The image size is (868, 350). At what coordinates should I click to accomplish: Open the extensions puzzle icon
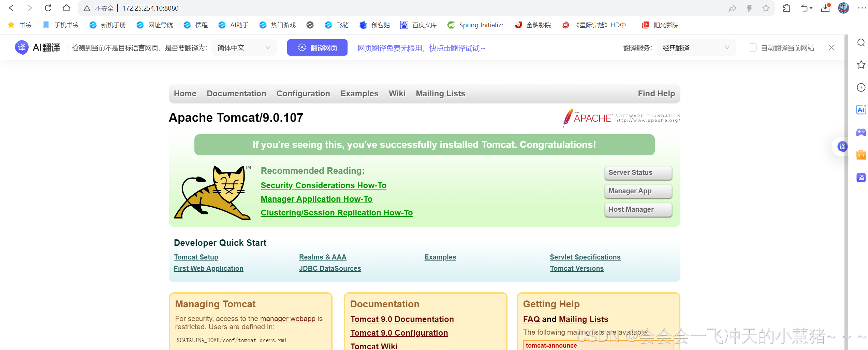tap(786, 8)
